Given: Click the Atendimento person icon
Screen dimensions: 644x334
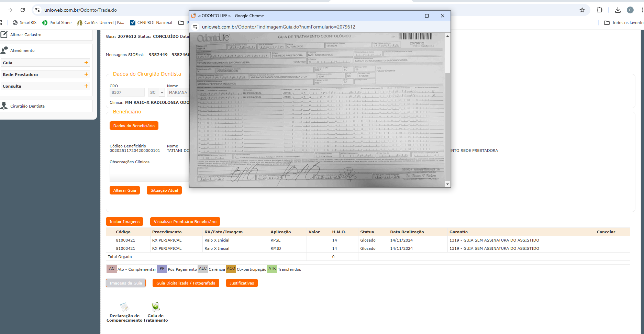Looking at the screenshot, I should tap(4, 51).
